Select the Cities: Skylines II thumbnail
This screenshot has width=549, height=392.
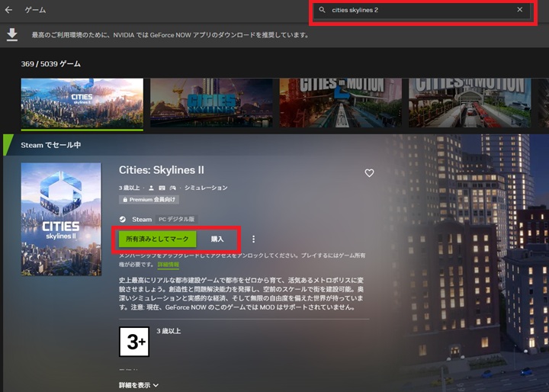click(x=82, y=102)
